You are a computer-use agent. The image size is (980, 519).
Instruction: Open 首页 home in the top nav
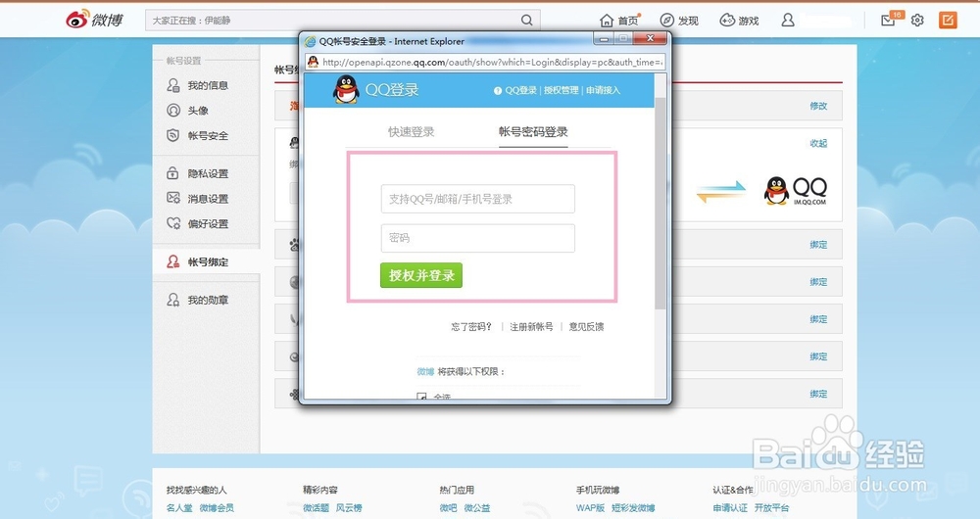pos(619,21)
